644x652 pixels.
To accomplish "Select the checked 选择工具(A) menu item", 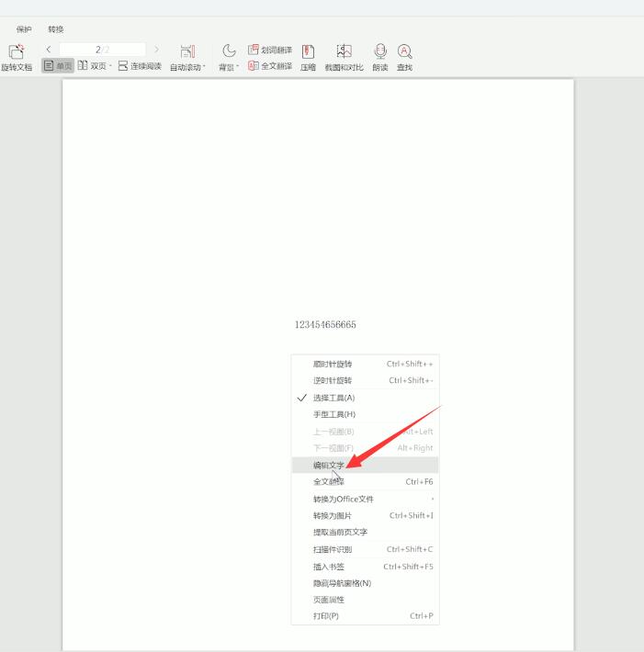I will [366, 398].
